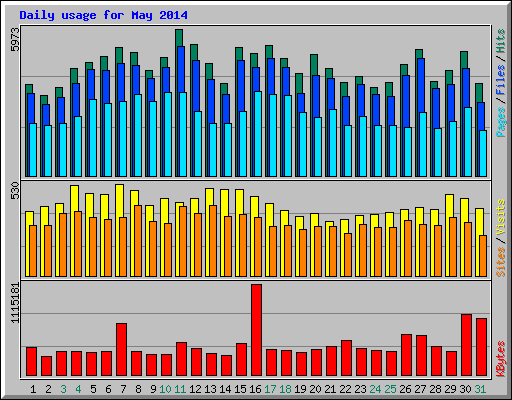Click day label 28 on the x-axis
This screenshot has height=400, width=512.
(435, 389)
